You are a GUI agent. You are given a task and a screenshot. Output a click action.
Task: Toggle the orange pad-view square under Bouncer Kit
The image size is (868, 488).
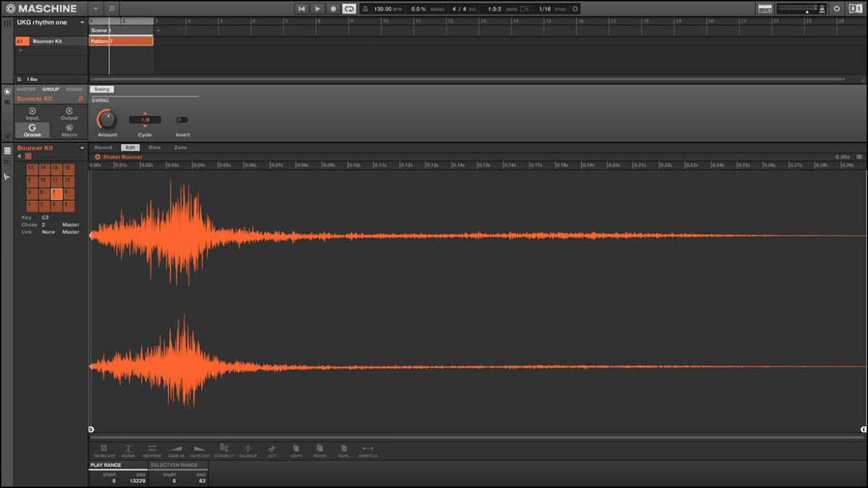pyautogui.click(x=28, y=156)
